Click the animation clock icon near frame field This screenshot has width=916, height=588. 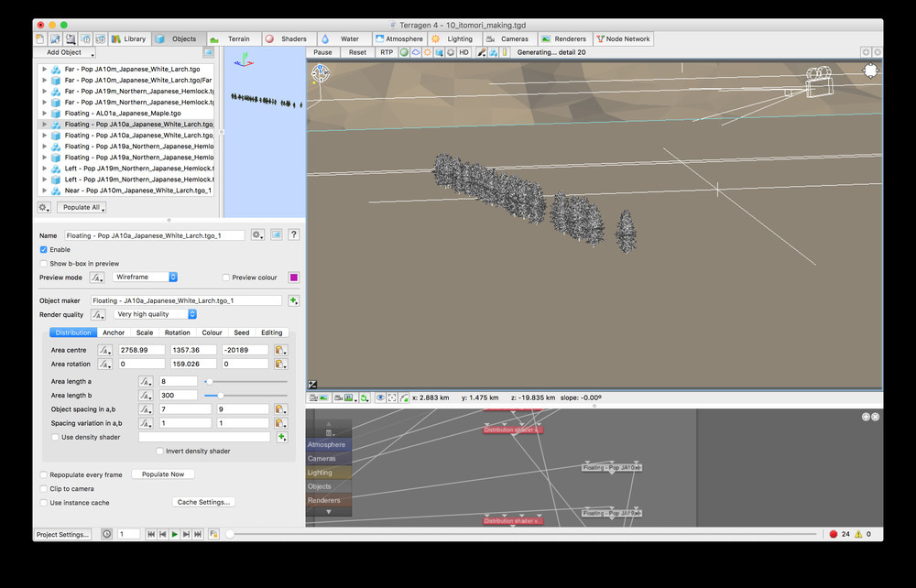coord(107,534)
